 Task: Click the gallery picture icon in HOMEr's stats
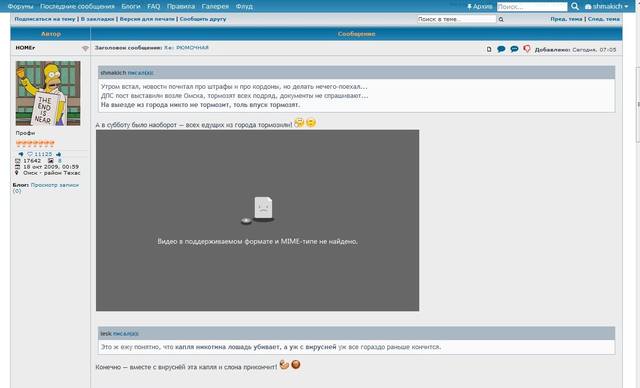[51, 161]
